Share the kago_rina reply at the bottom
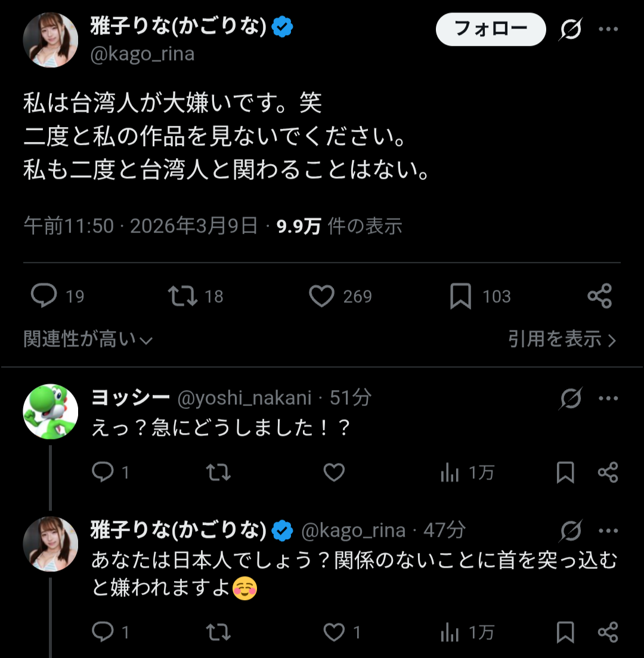644x658 pixels. [608, 632]
